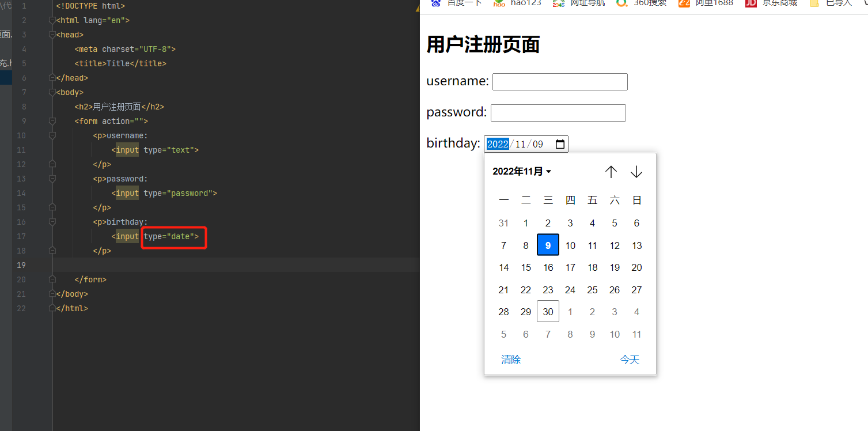Select day 13 in the calendar
Image resolution: width=868 pixels, height=431 pixels.
click(x=636, y=245)
